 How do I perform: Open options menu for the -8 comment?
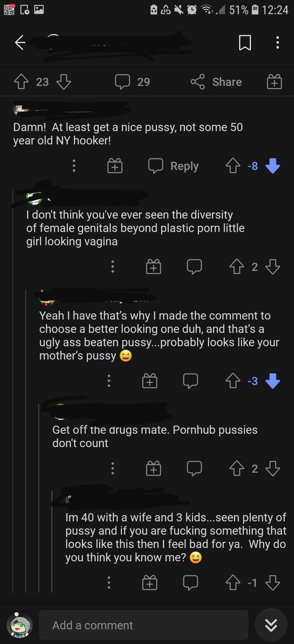point(74,166)
